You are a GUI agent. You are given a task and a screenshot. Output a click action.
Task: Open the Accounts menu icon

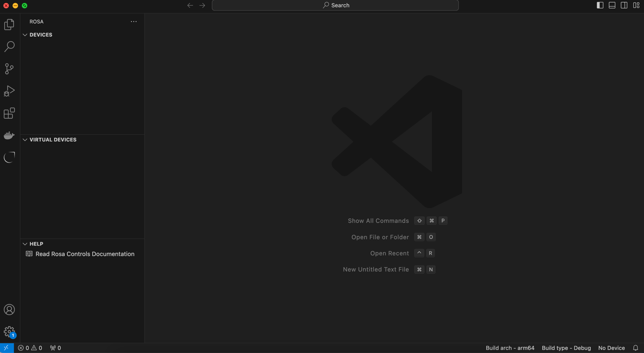[x=9, y=309]
